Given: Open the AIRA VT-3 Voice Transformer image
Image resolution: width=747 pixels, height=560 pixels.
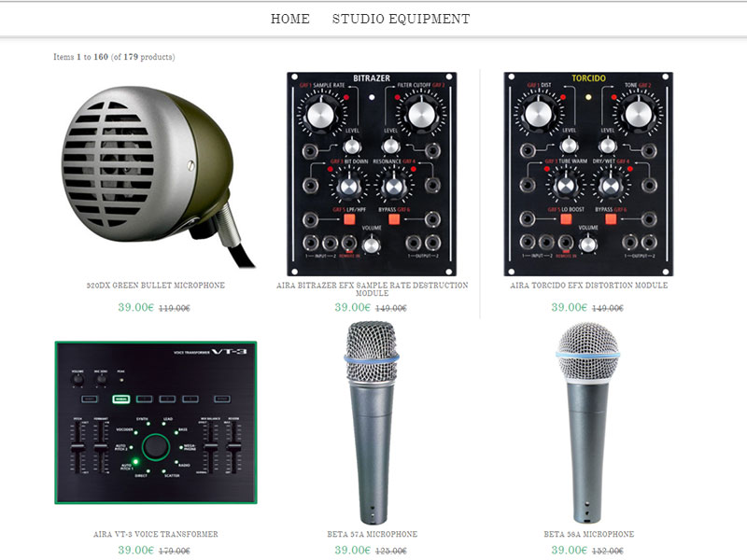Looking at the screenshot, I should tap(156, 423).
